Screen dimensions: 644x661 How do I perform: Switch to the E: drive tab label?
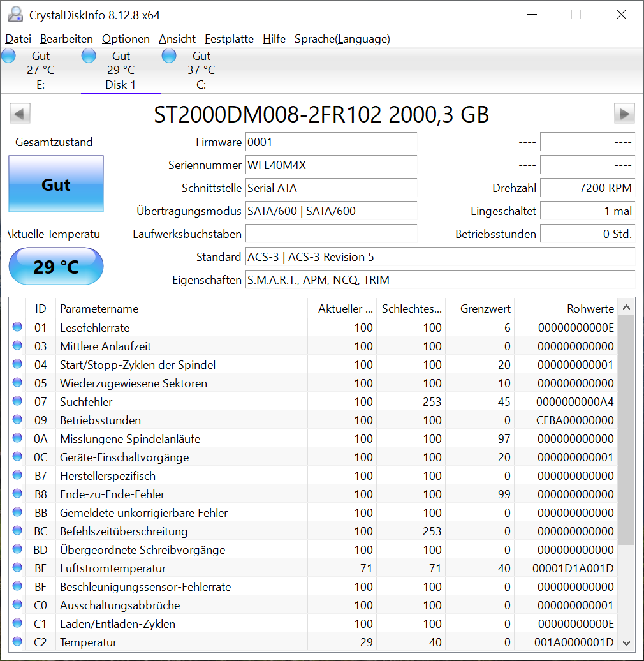point(40,85)
